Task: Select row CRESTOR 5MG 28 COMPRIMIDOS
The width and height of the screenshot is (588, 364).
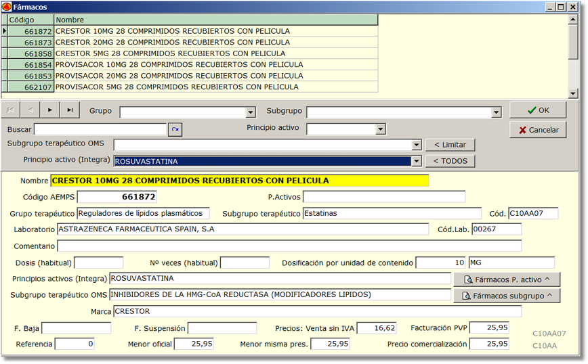Action: tap(216, 53)
